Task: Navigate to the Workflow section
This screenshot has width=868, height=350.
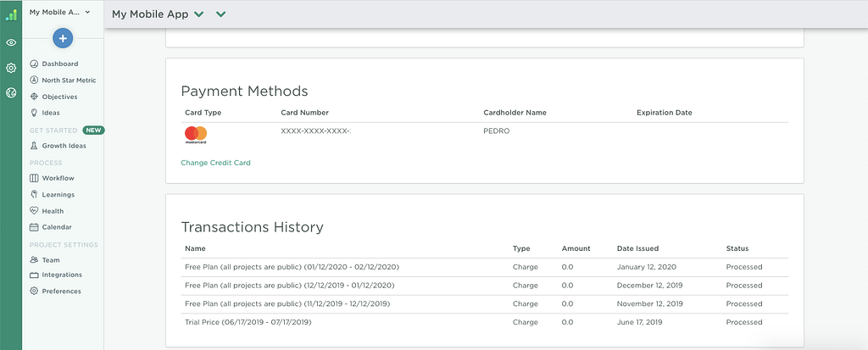Action: 58,178
